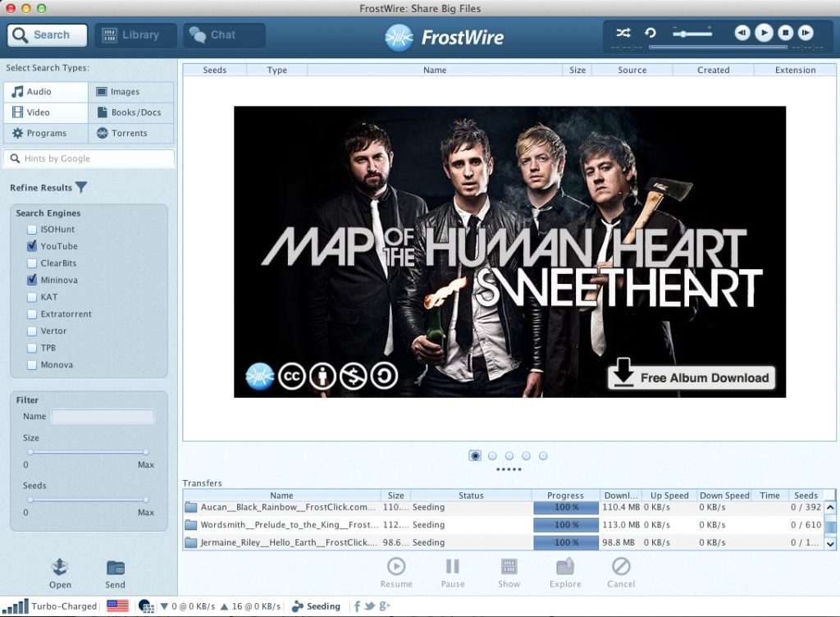Viewport: 840px width, 617px height.
Task: Select Torrents search type
Action: [x=131, y=133]
